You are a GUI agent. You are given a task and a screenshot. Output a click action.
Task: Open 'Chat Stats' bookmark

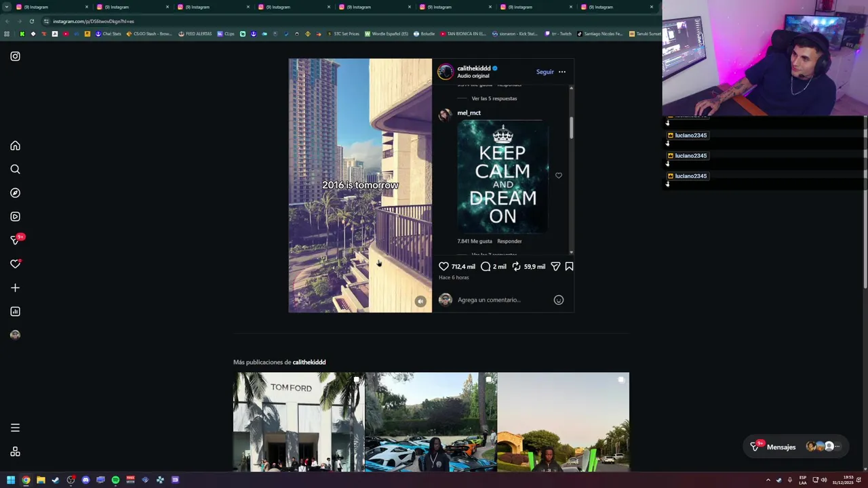108,34
